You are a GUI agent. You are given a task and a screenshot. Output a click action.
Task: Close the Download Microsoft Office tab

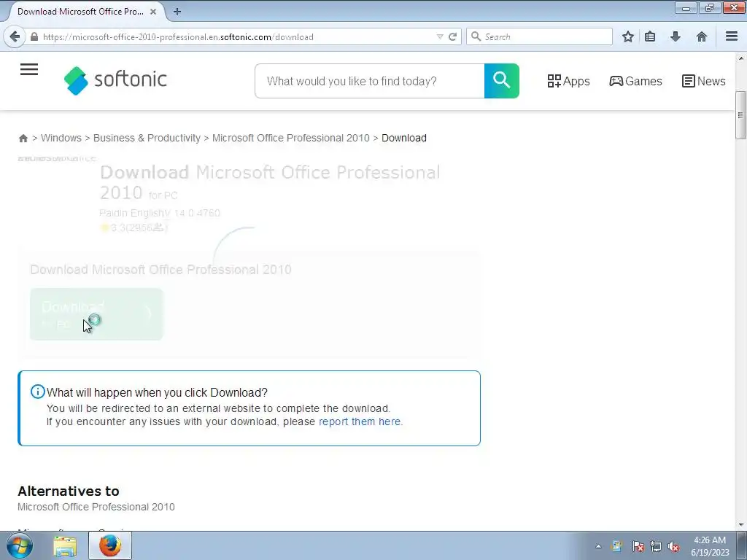[153, 12]
